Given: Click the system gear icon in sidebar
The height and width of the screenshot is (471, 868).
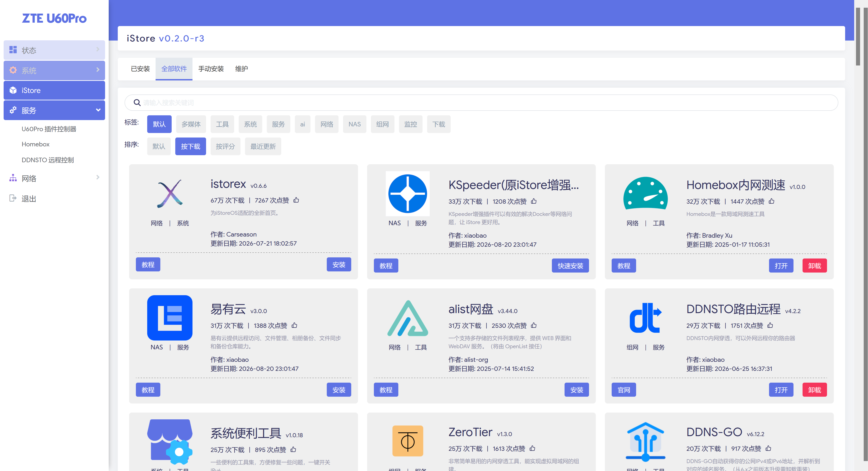Looking at the screenshot, I should click(x=13, y=70).
